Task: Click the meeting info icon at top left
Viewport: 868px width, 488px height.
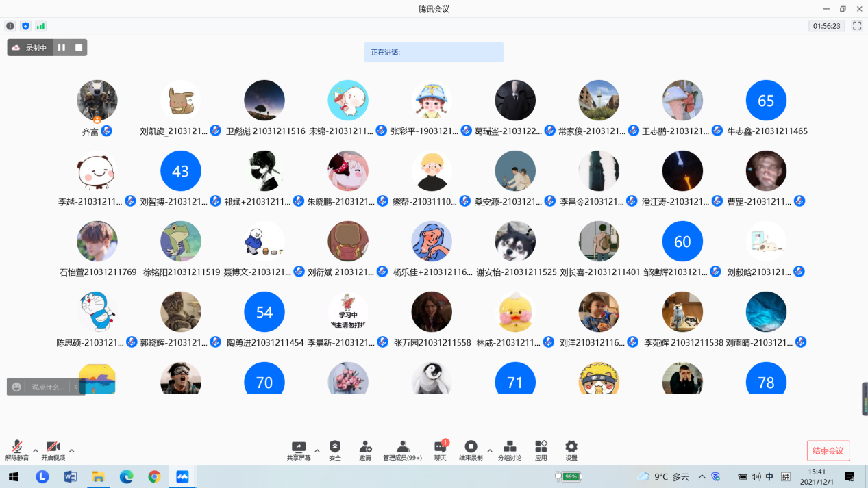Action: coord(10,26)
